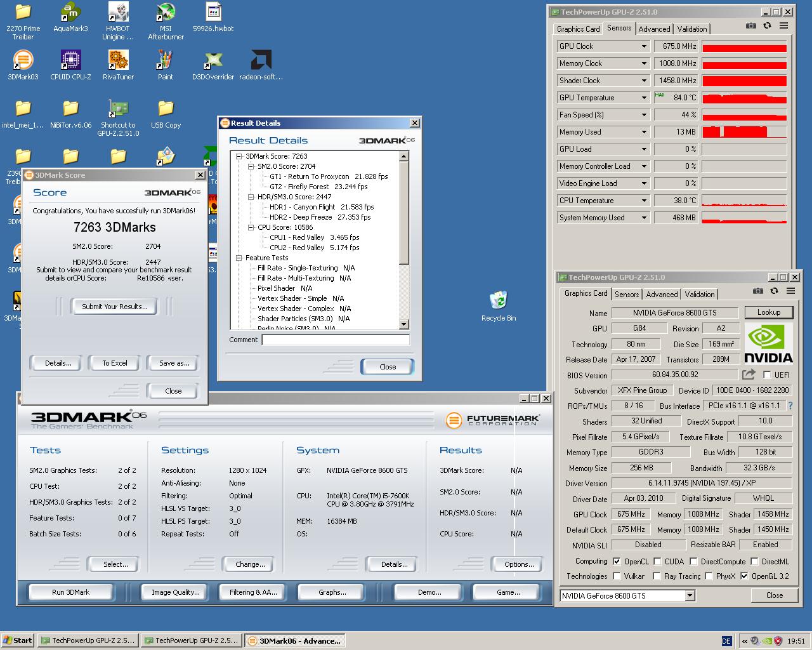Toggle the DirectCompute checkbox
The width and height of the screenshot is (812, 650).
[693, 561]
